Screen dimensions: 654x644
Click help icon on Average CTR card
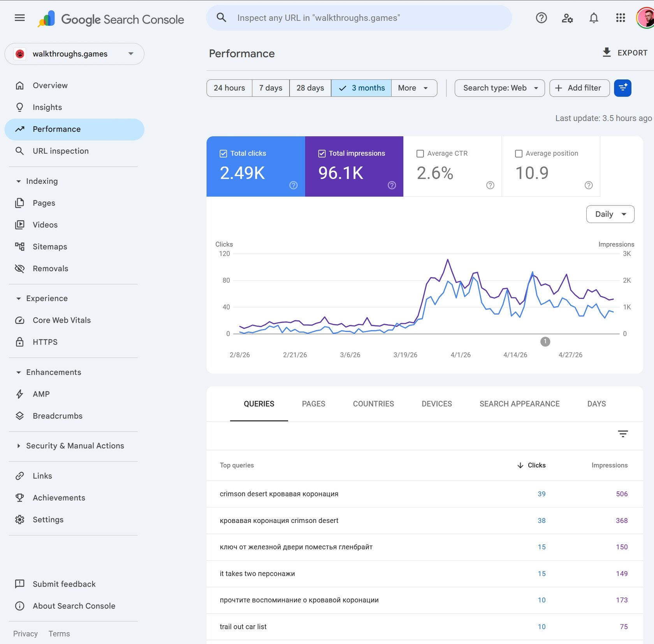(490, 185)
